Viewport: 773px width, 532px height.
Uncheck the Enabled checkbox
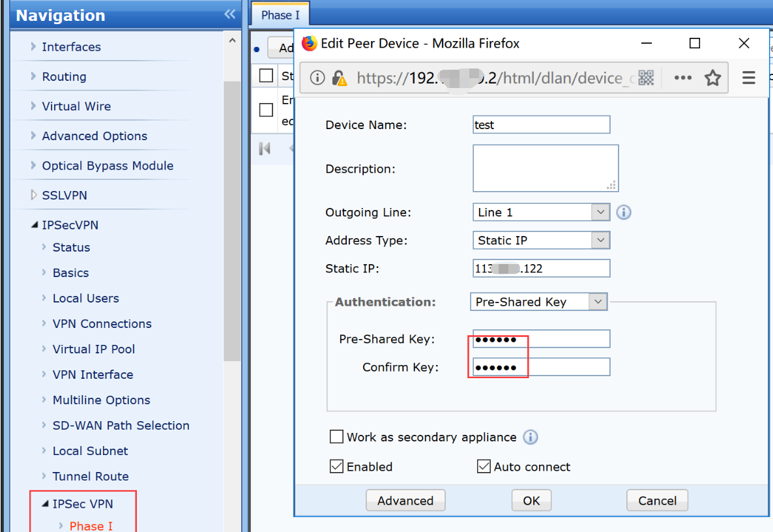click(336, 466)
